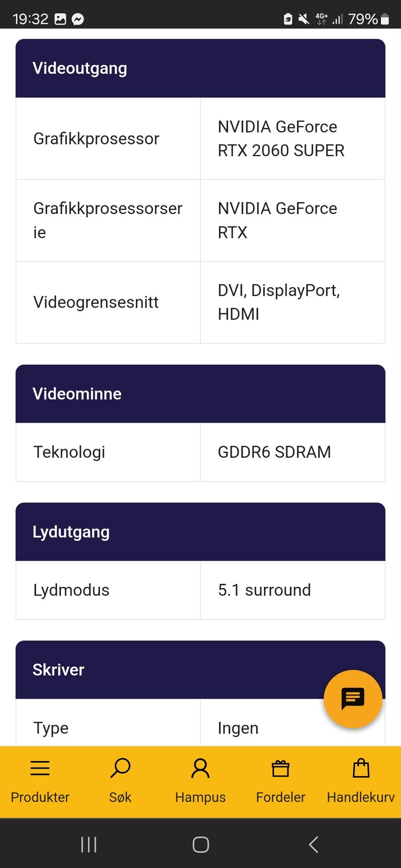Open the chat support bubble
The height and width of the screenshot is (868, 401).
353,699
